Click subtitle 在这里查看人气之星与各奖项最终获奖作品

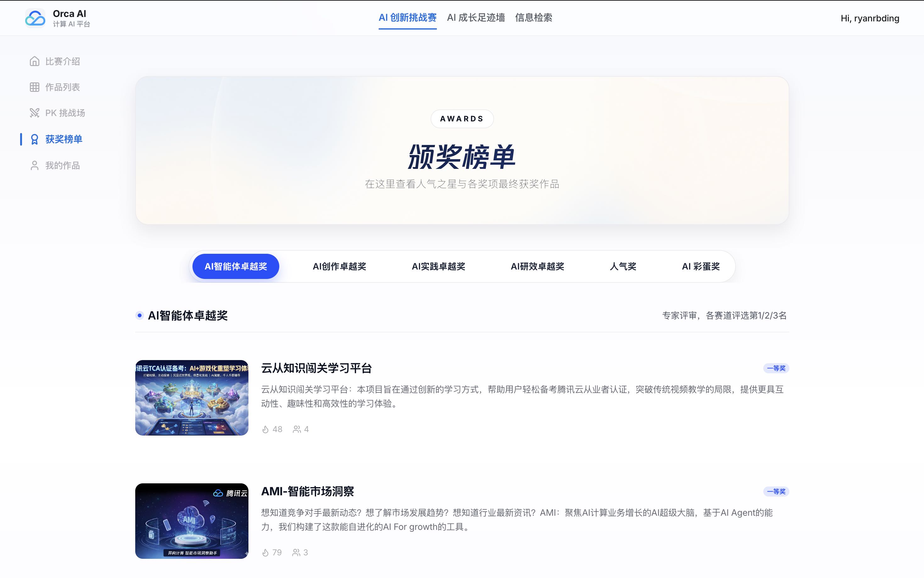[x=462, y=184]
